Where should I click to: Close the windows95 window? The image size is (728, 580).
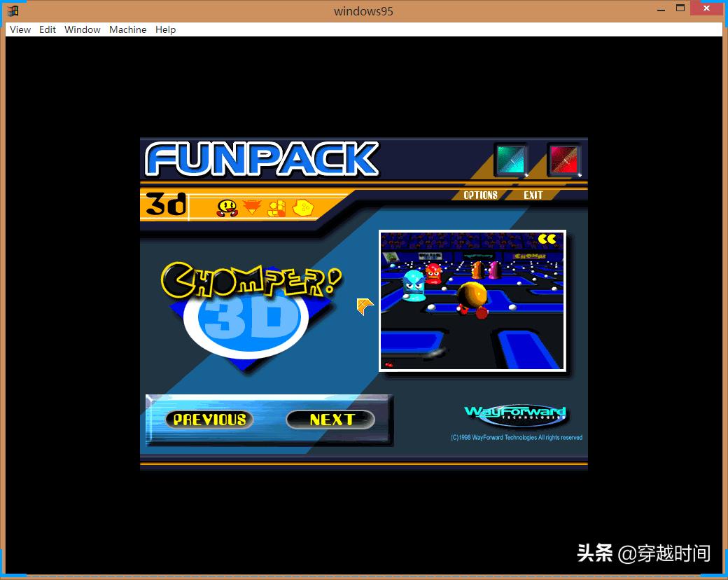[706, 8]
